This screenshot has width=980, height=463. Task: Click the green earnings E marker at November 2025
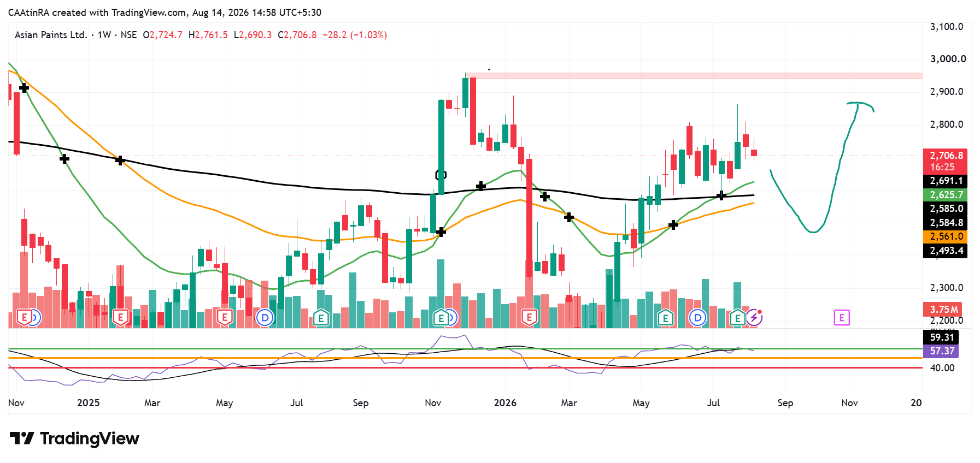[441, 317]
